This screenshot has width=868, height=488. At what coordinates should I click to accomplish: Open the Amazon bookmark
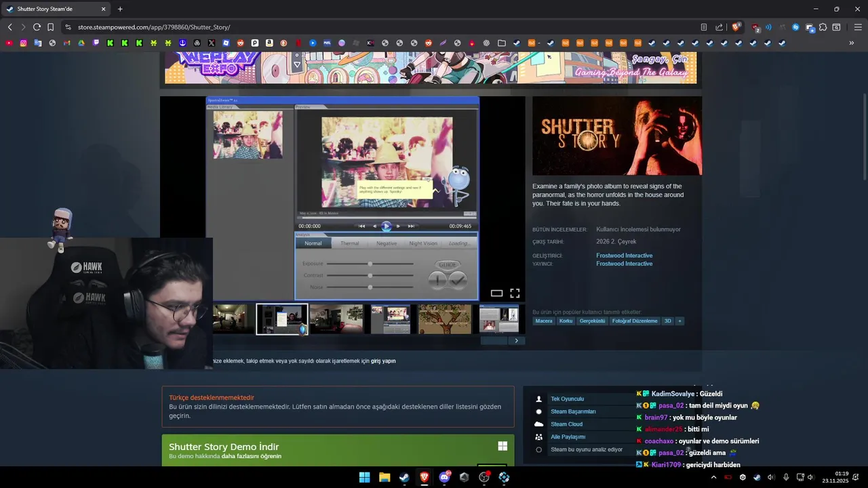coord(269,43)
